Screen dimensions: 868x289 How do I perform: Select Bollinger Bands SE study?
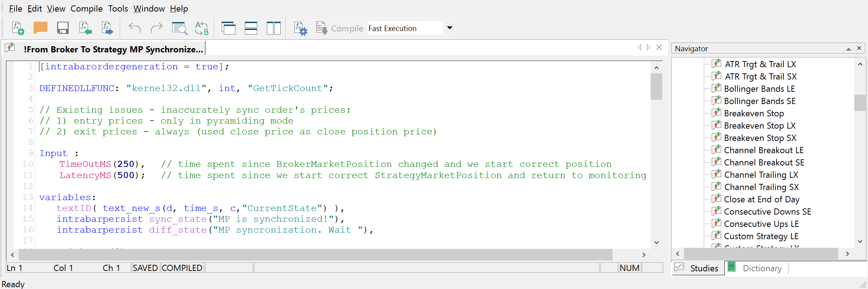(x=759, y=101)
